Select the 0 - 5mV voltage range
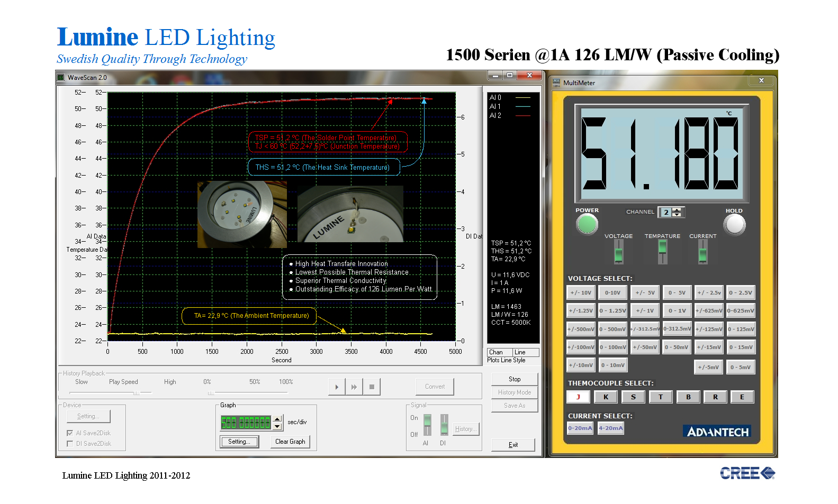 click(x=741, y=367)
